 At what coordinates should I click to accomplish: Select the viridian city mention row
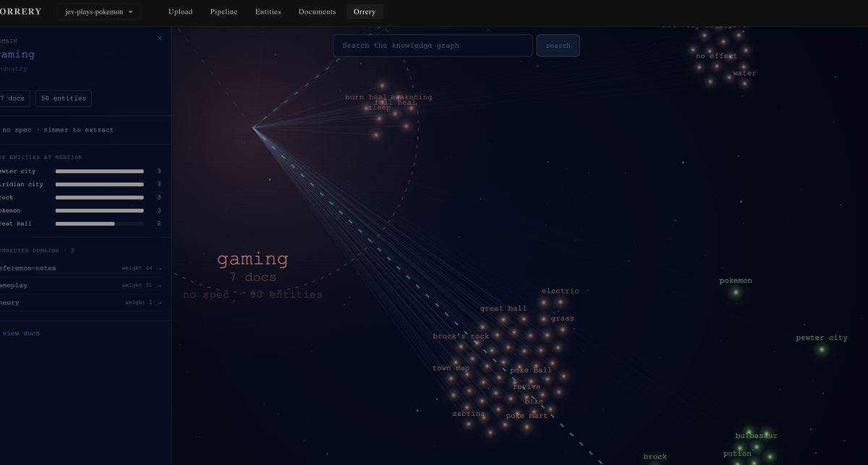click(81, 184)
